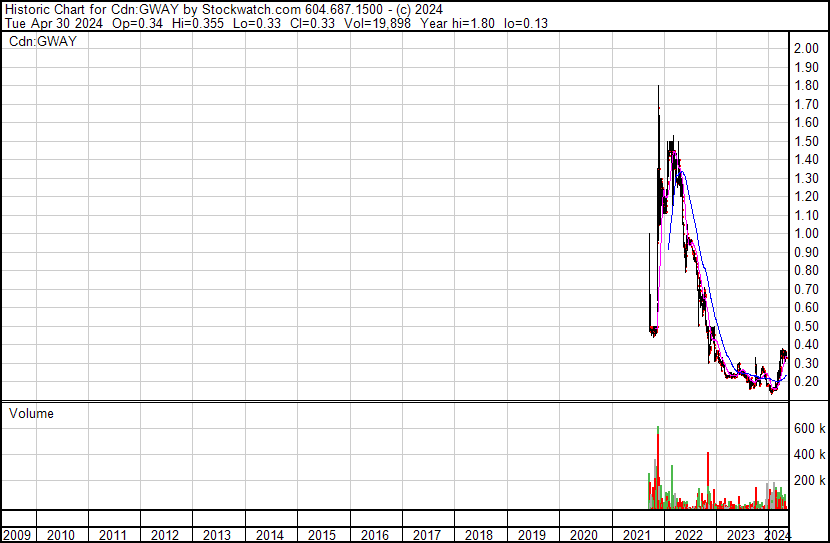The width and height of the screenshot is (830, 543).
Task: Click the 2010 year label
Action: click(x=60, y=535)
